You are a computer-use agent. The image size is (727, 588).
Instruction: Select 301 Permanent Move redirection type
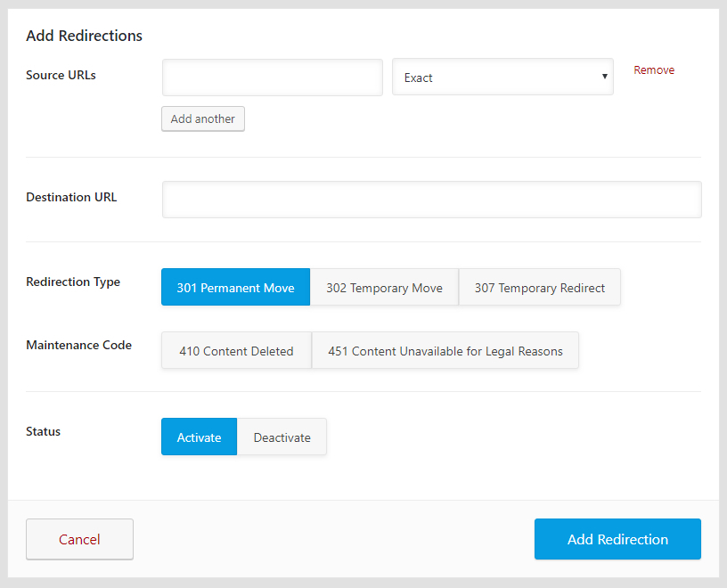235,287
